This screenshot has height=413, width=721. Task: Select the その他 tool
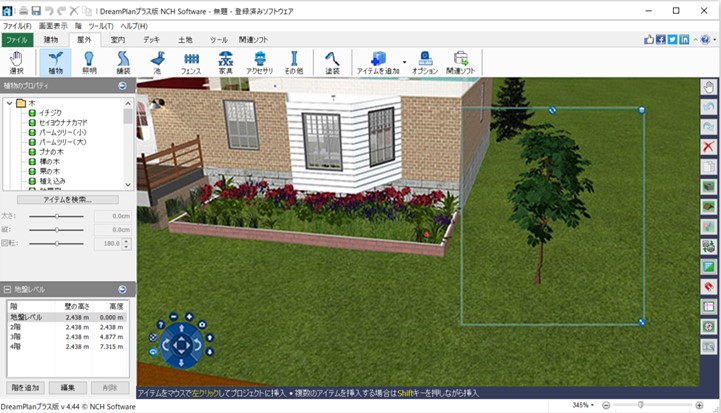coord(294,63)
